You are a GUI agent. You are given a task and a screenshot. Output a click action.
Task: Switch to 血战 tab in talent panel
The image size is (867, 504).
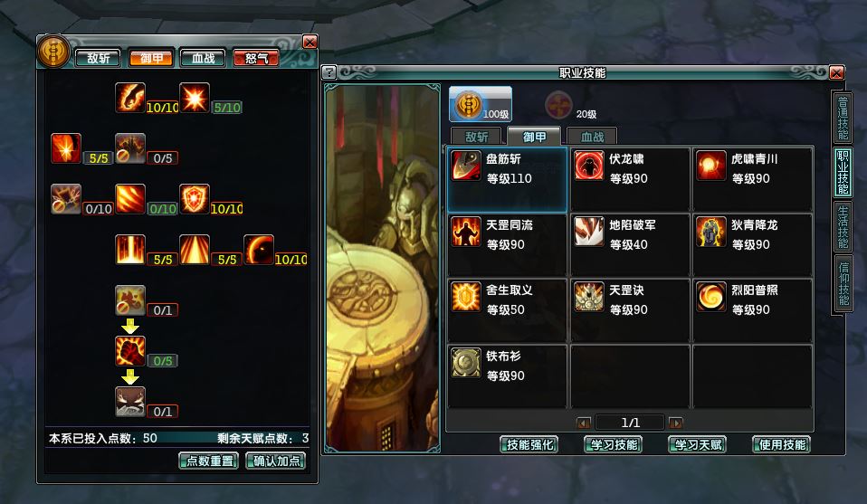pyautogui.click(x=204, y=58)
